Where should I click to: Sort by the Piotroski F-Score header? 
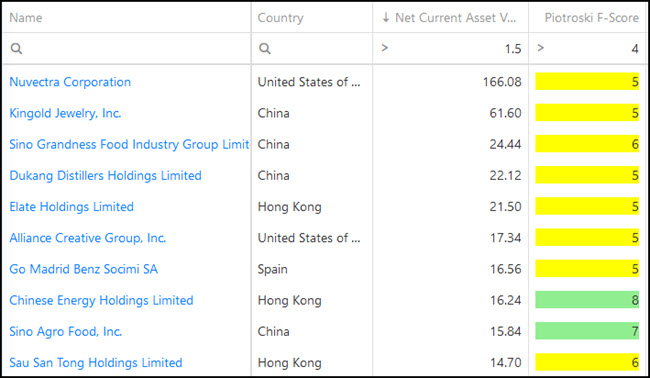pos(591,18)
